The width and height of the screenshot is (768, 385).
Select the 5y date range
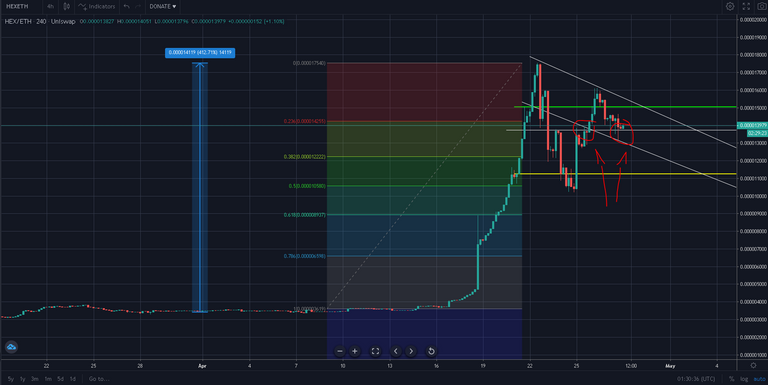[x=11, y=379]
